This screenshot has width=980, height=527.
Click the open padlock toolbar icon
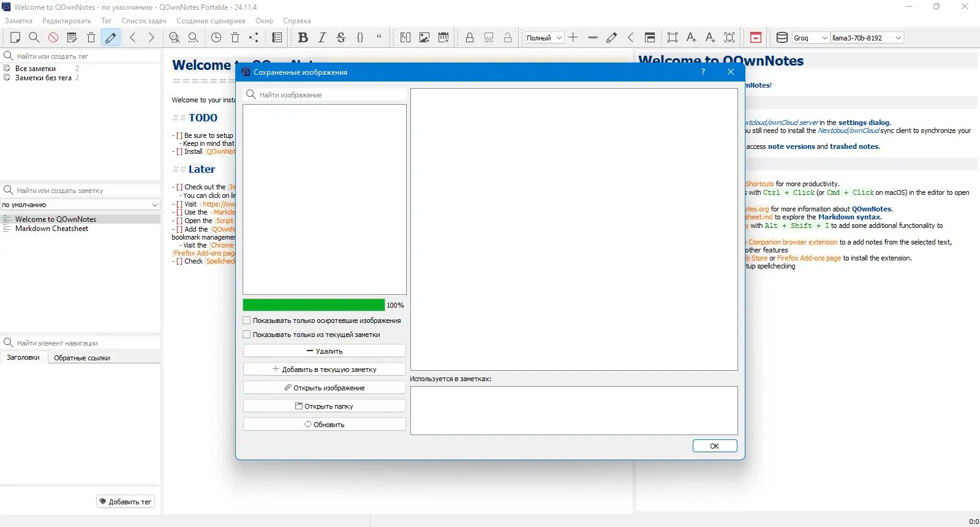pos(508,37)
